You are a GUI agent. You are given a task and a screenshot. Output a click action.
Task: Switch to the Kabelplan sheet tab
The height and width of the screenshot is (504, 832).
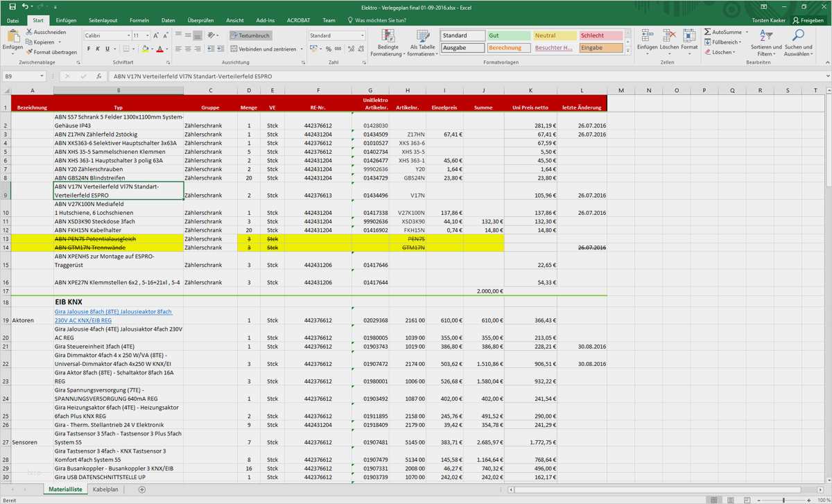[x=105, y=489]
